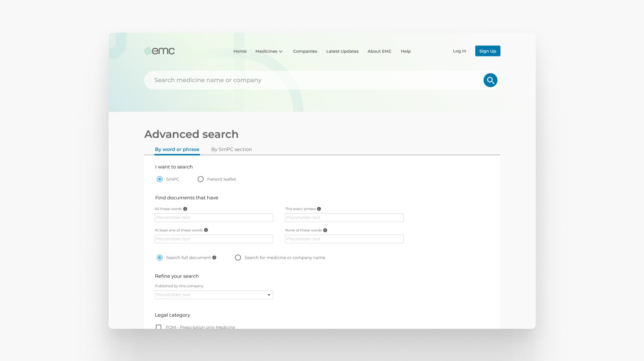Screen dimensions: 644x361
Task: Click info icon beside At least one of these words
Action: [x=206, y=230]
